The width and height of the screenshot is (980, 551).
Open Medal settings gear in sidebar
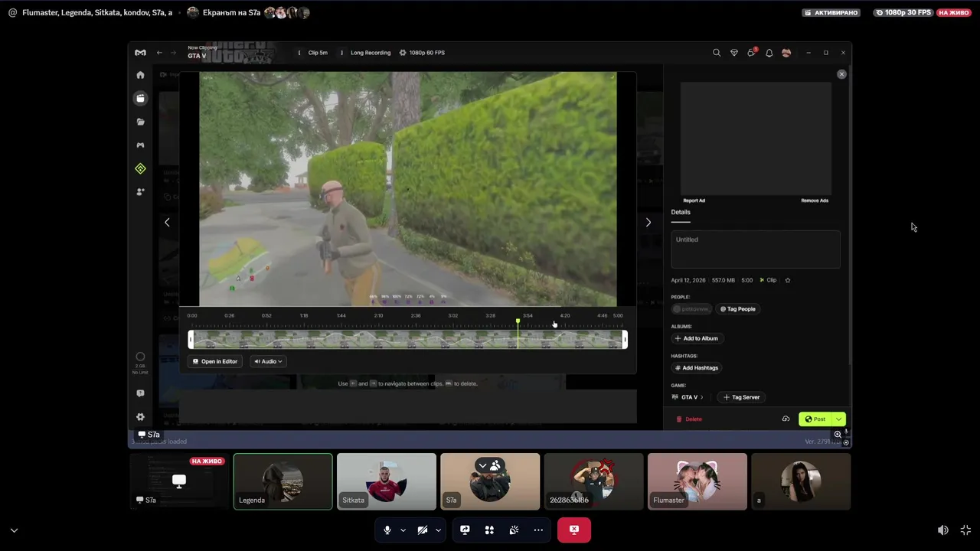coord(140,417)
